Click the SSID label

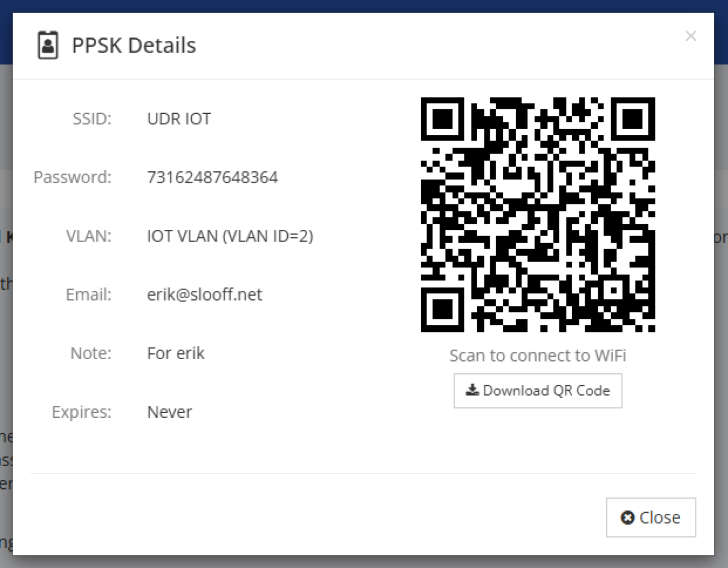coord(92,118)
